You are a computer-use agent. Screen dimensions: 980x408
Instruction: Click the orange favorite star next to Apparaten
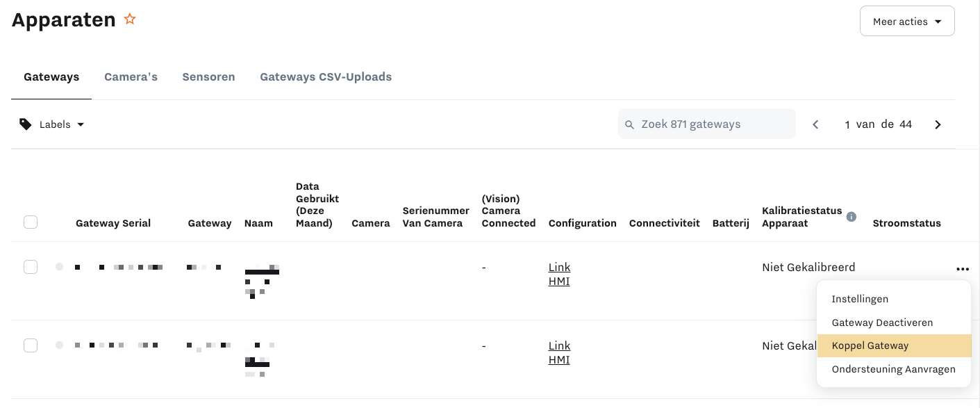tap(130, 19)
